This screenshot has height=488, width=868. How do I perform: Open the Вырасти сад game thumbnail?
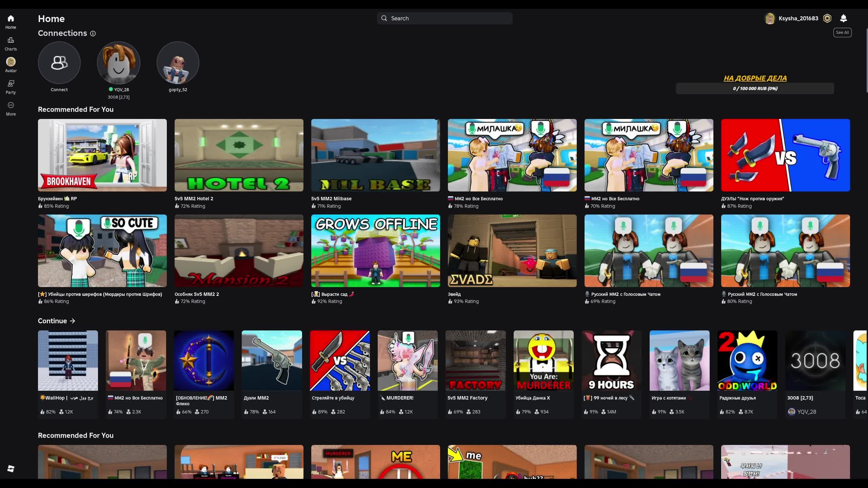[x=376, y=251]
